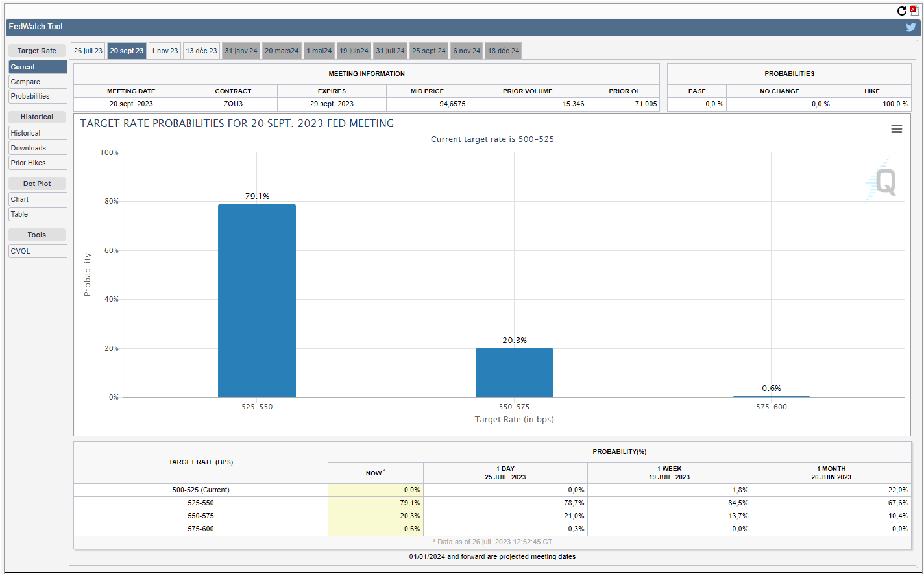Open the Dot Plot Table link
Screen dimensions: 924x574
tap(38, 214)
